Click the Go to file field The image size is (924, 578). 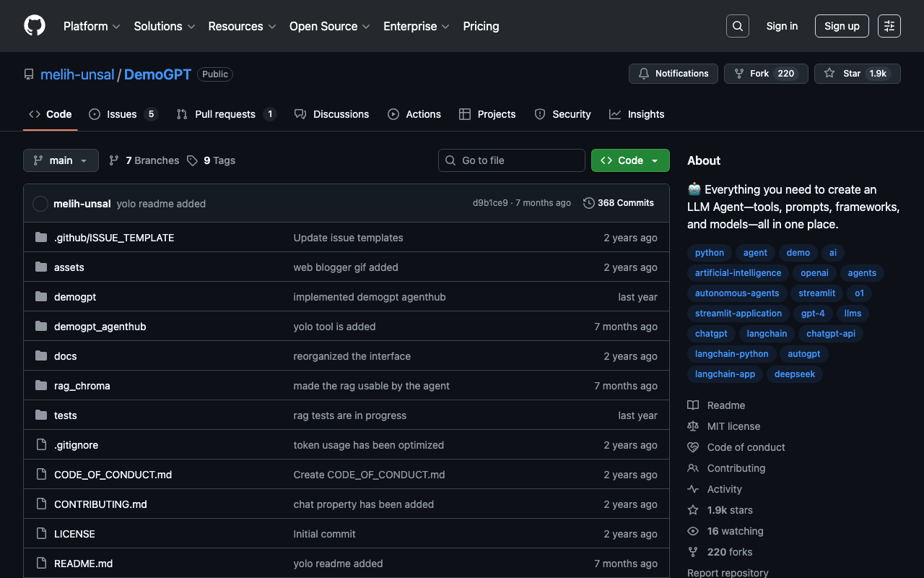point(512,160)
